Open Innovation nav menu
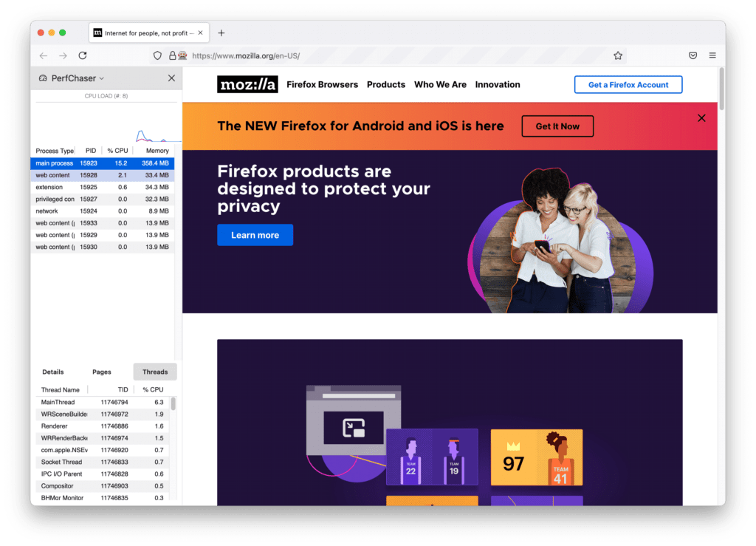Viewport: 756px width, 546px height. (498, 84)
